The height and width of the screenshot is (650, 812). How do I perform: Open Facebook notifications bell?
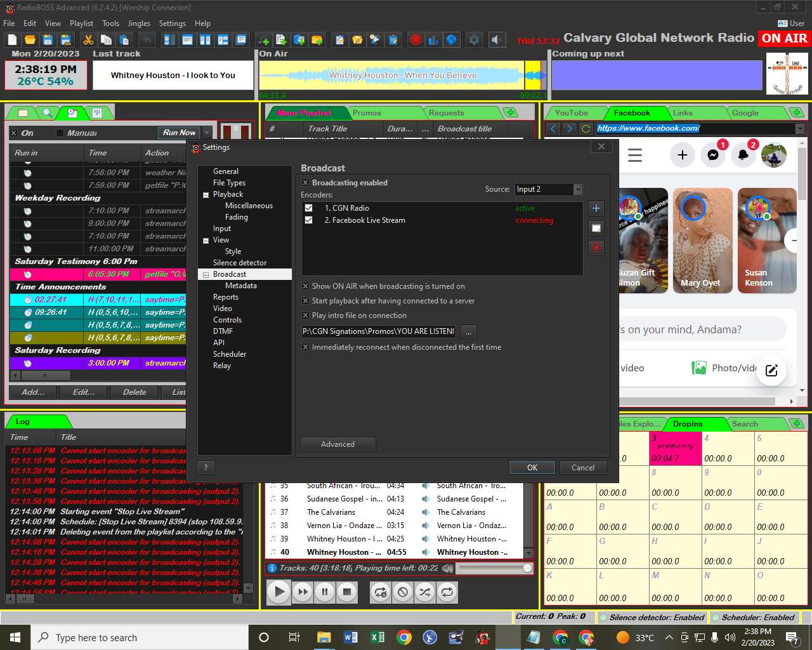pyautogui.click(x=743, y=155)
